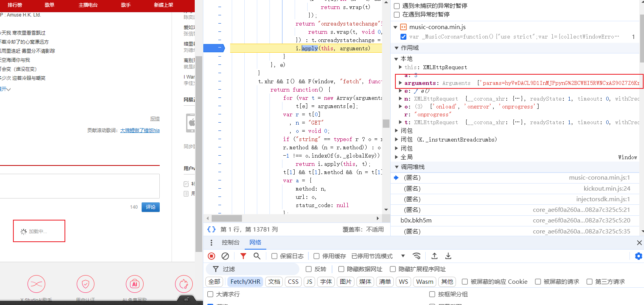Switch to console drawer tab

[x=231, y=243]
